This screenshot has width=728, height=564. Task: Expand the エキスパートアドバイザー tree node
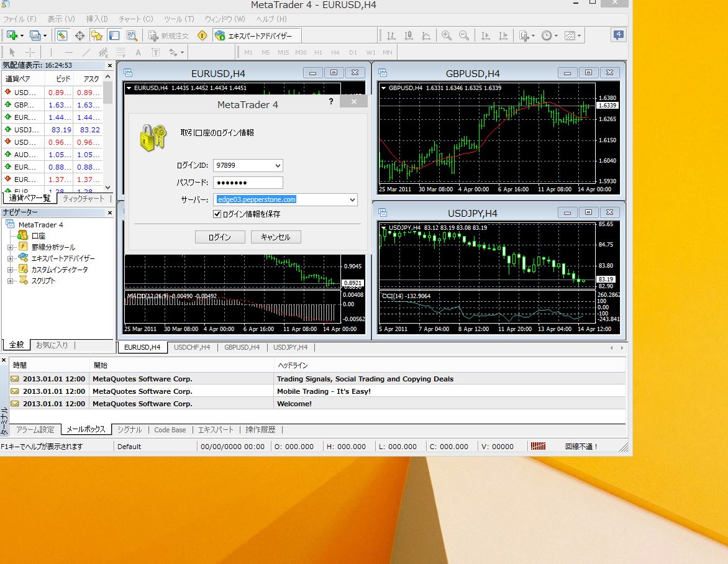[x=10, y=258]
